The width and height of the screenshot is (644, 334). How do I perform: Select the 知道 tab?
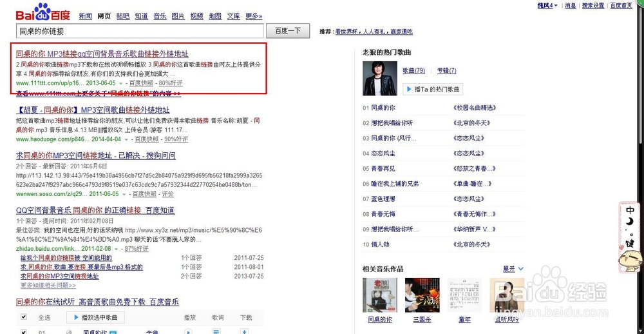coord(141,16)
